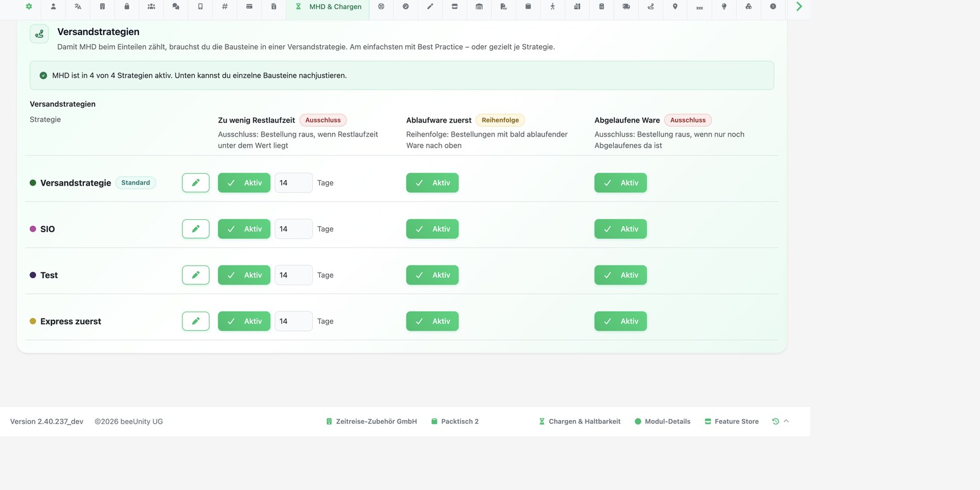Viewport: 980px width, 490px height.
Task: Open the green gear settings tab
Action: pyautogui.click(x=29, y=7)
